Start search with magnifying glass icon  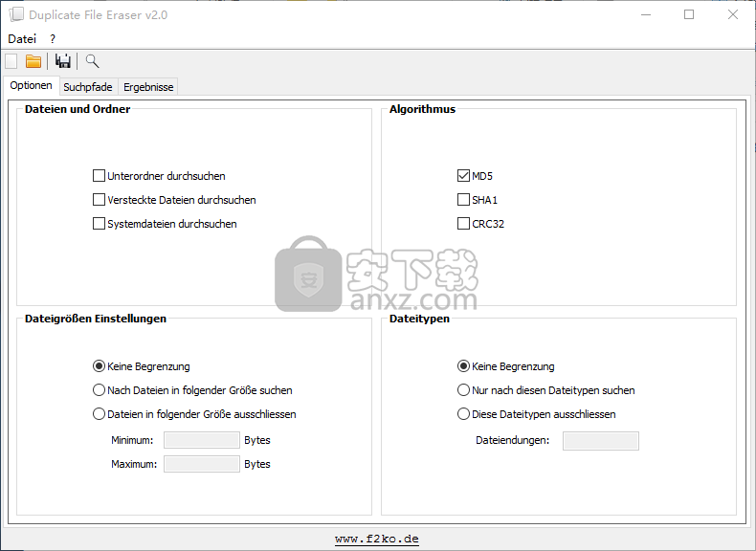point(92,61)
